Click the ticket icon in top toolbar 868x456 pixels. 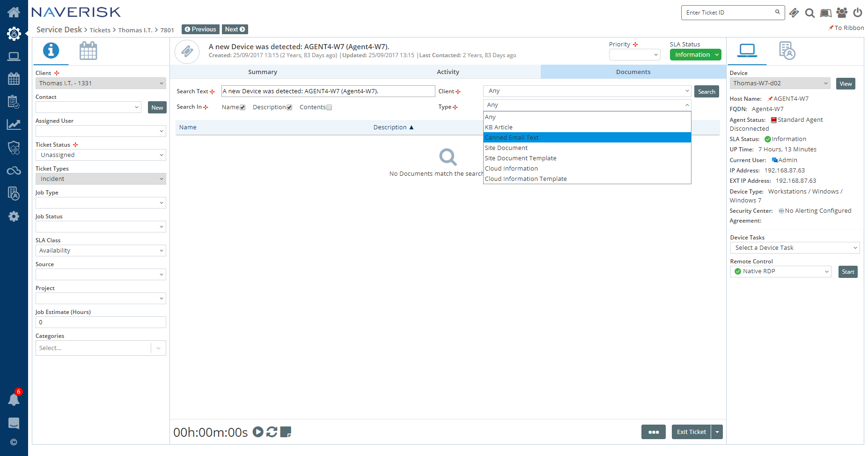[x=794, y=13]
